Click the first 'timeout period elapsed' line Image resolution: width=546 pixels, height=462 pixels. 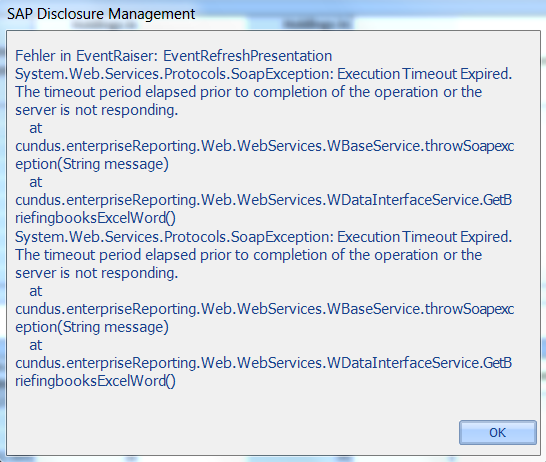pyautogui.click(x=249, y=92)
